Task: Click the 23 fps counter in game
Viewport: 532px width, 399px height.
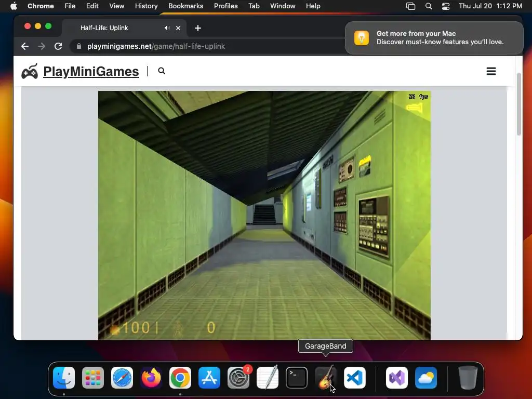Action: (x=418, y=97)
